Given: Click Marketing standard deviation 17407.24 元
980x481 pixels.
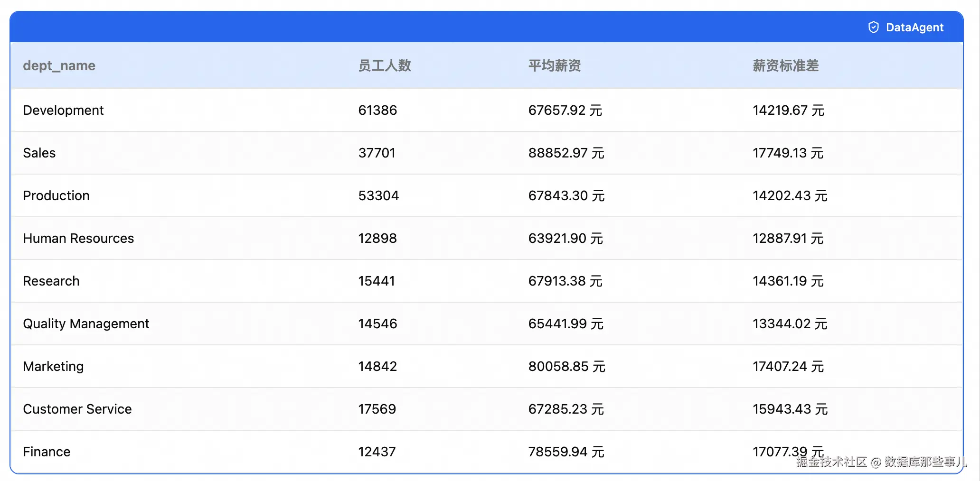Looking at the screenshot, I should (x=788, y=366).
